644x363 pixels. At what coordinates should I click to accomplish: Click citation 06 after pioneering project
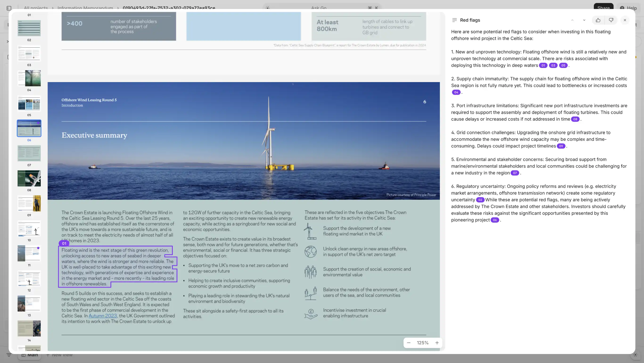coord(495,220)
